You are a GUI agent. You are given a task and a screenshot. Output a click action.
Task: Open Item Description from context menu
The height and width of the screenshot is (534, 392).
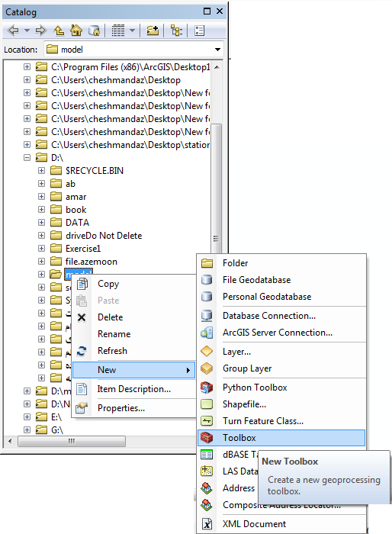pos(134,389)
